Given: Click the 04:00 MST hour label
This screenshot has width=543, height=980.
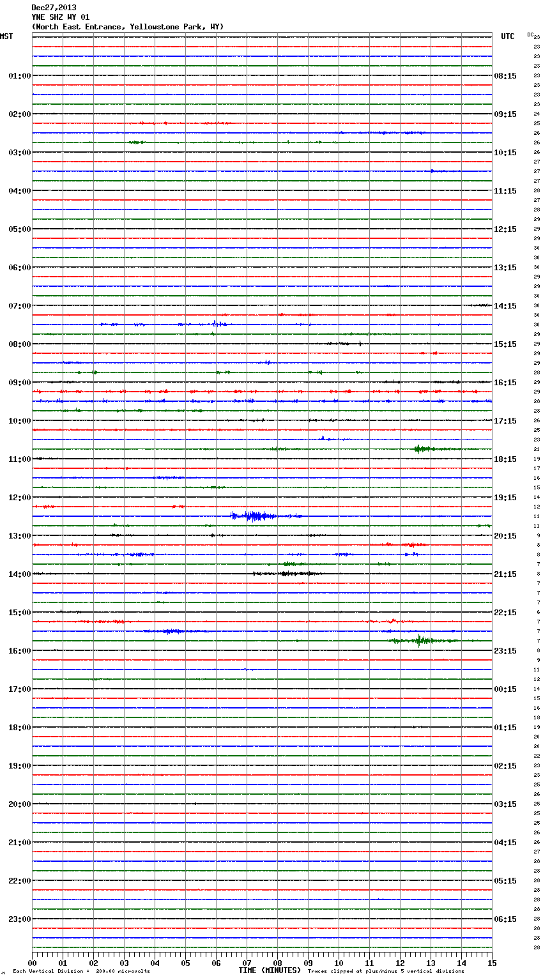Looking at the screenshot, I should click(x=20, y=191).
